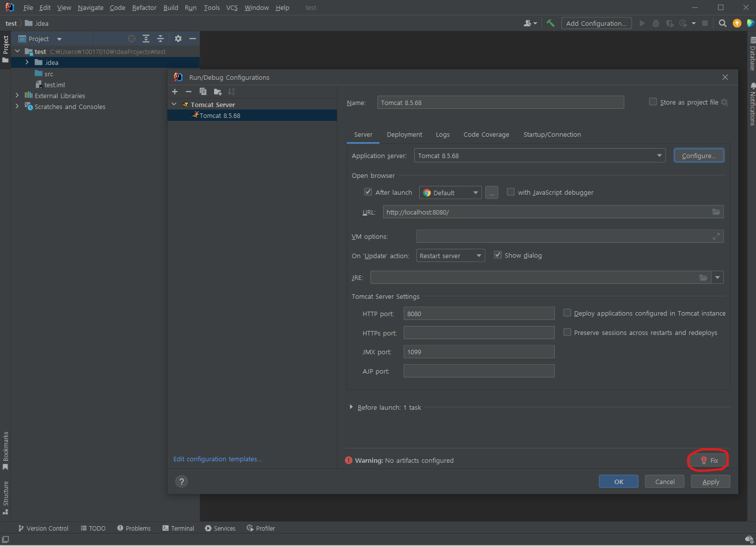Open the Terminal tool window
Image resolution: width=756 pixels, height=547 pixels.
pyautogui.click(x=178, y=528)
